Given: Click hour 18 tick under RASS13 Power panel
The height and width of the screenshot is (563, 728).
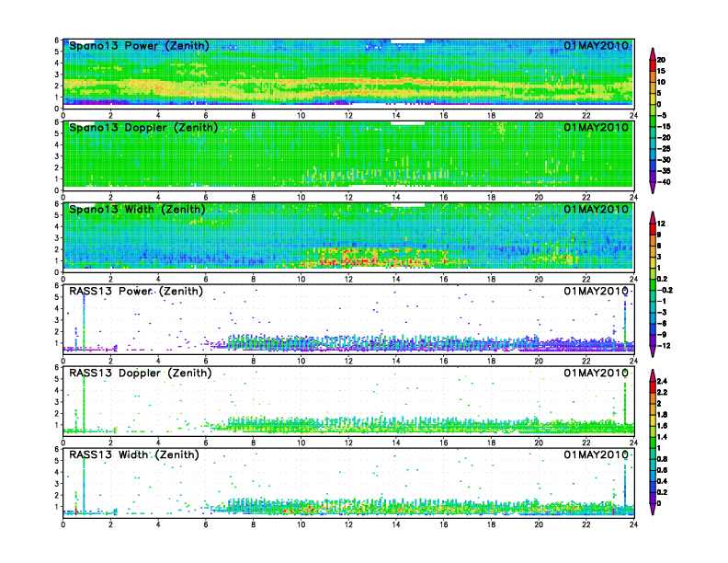Looking at the screenshot, I should pyautogui.click(x=491, y=361).
